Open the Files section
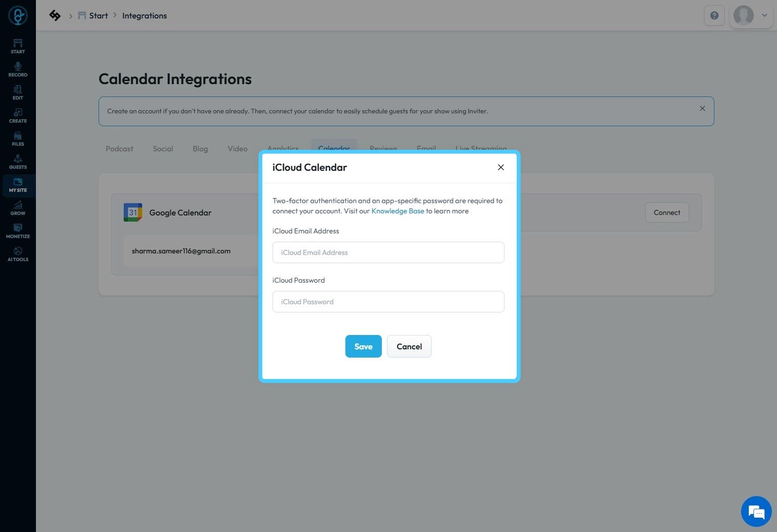This screenshot has height=532, width=777. click(18, 139)
